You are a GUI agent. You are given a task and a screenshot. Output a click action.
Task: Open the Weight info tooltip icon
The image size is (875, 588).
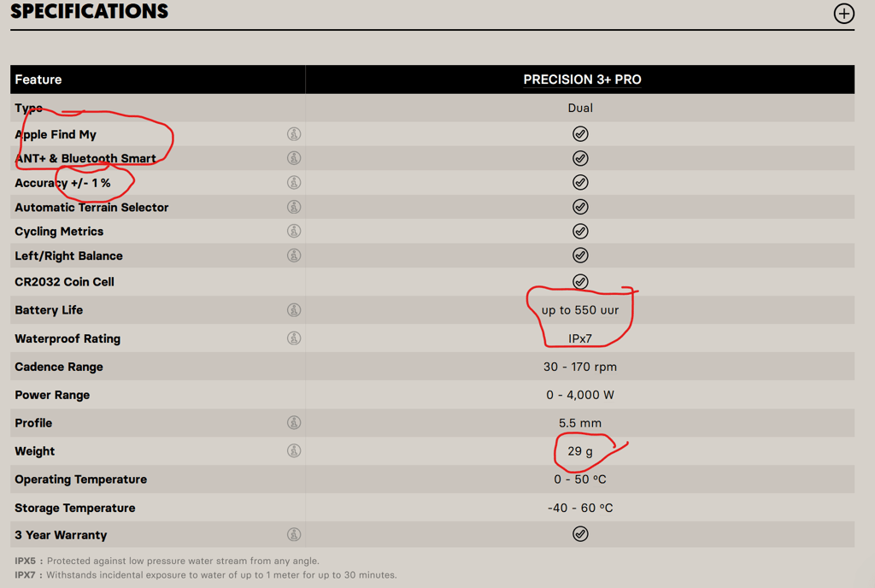coord(294,450)
